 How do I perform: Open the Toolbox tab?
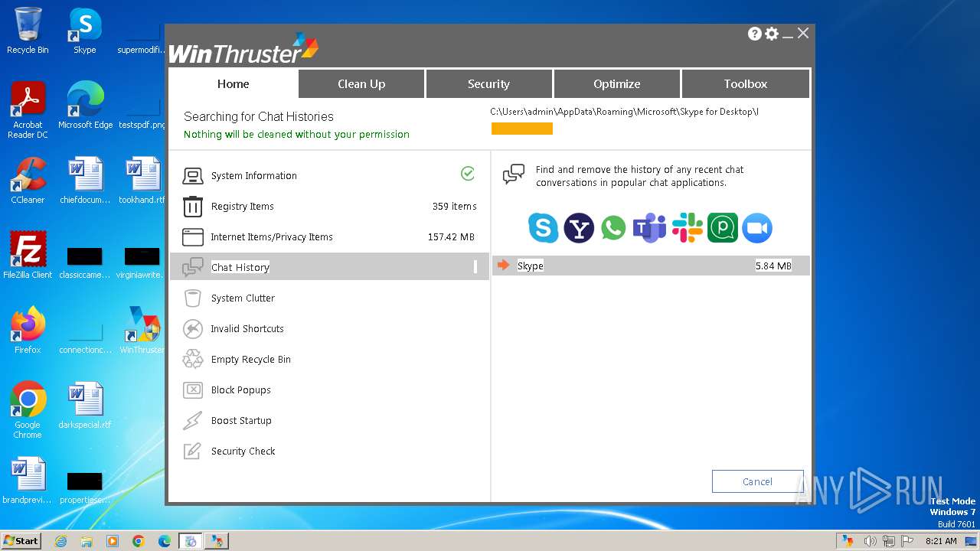click(745, 84)
